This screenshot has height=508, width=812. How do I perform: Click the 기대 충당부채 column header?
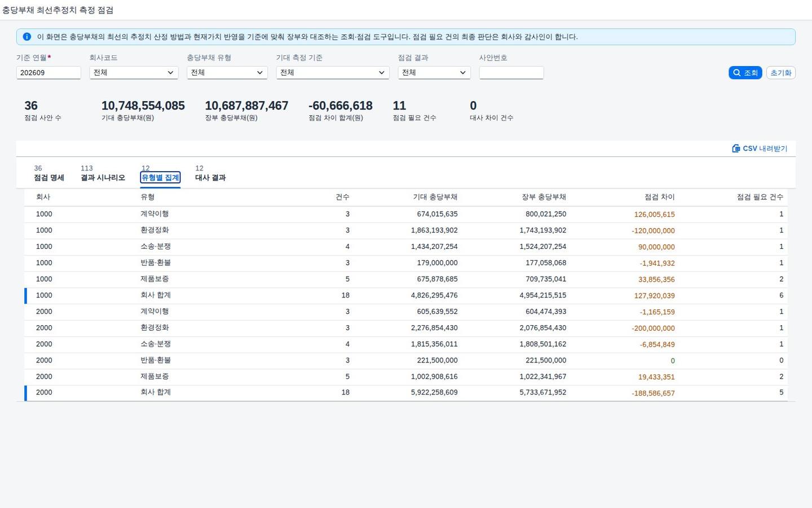(x=435, y=197)
